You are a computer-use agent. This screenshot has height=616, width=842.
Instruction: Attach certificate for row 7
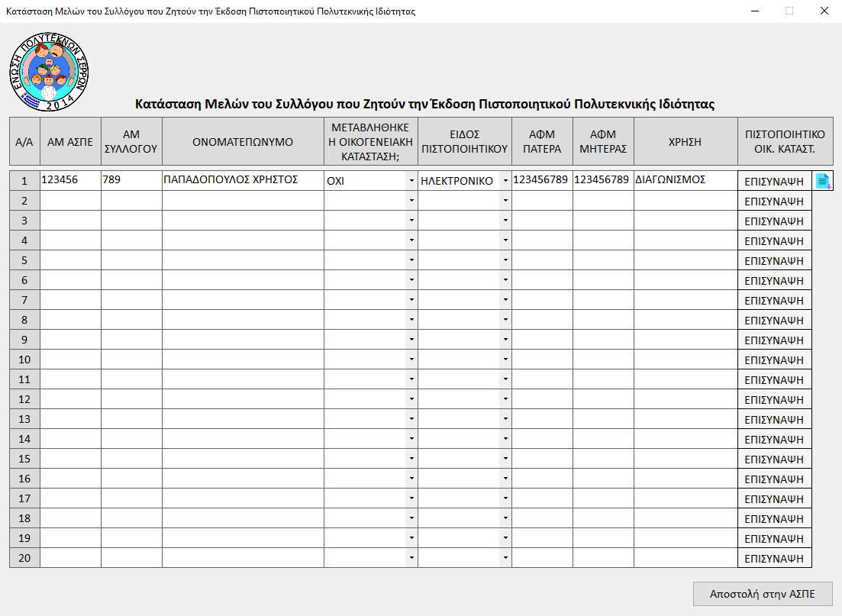point(774,301)
